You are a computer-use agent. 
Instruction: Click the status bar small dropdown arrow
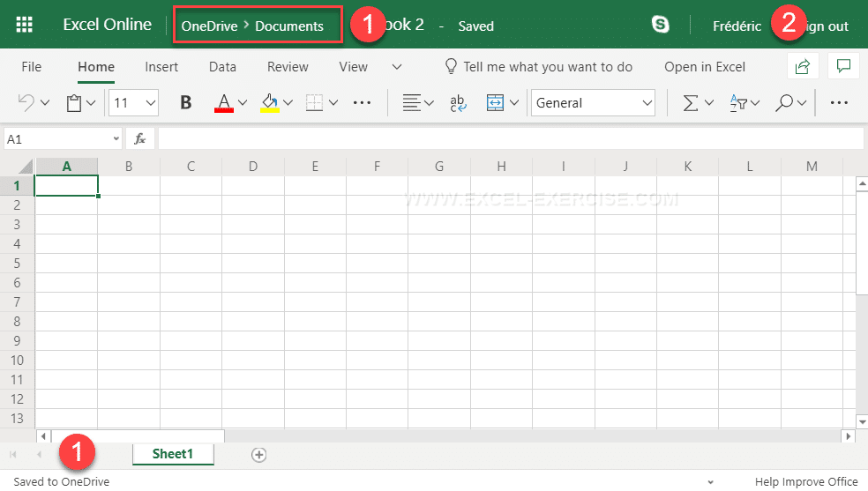pos(710,482)
